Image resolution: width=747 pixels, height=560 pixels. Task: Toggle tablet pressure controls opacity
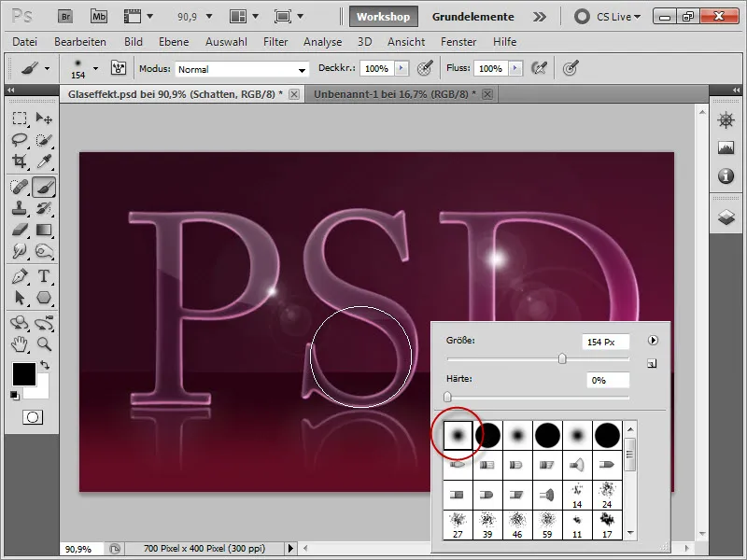(x=425, y=68)
